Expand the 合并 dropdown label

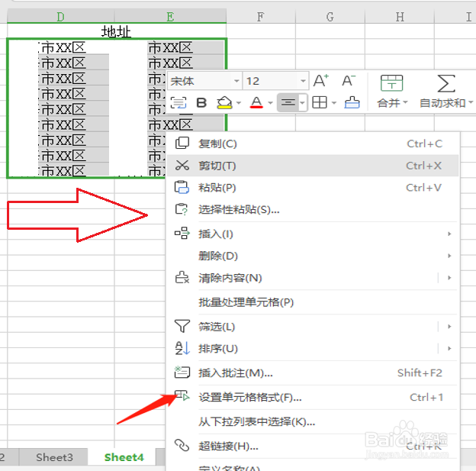(392, 103)
